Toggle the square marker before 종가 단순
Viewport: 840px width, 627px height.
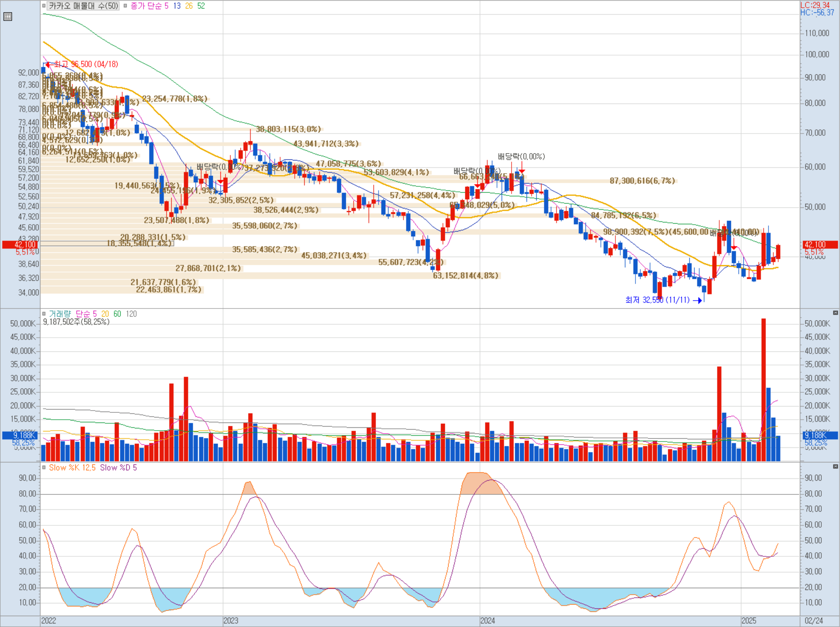click(x=125, y=6)
